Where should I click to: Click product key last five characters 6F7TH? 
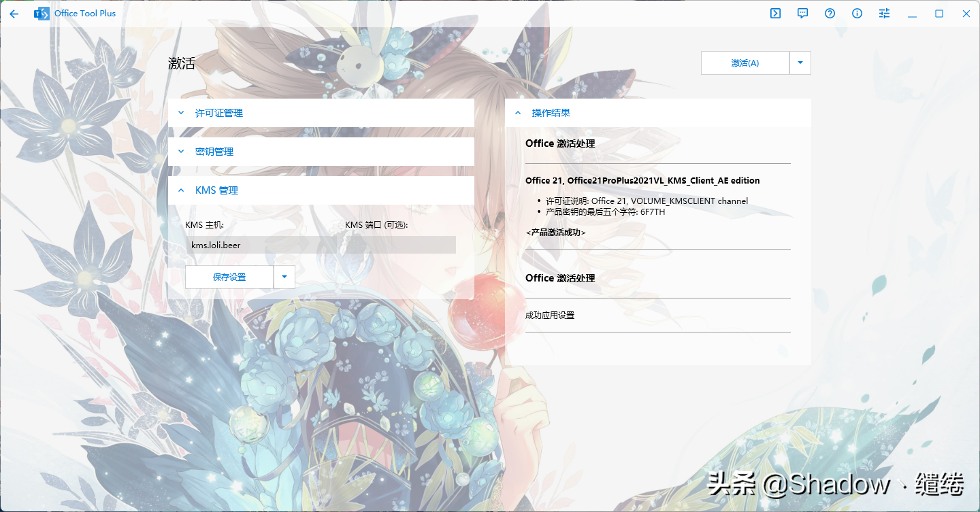[x=606, y=212]
